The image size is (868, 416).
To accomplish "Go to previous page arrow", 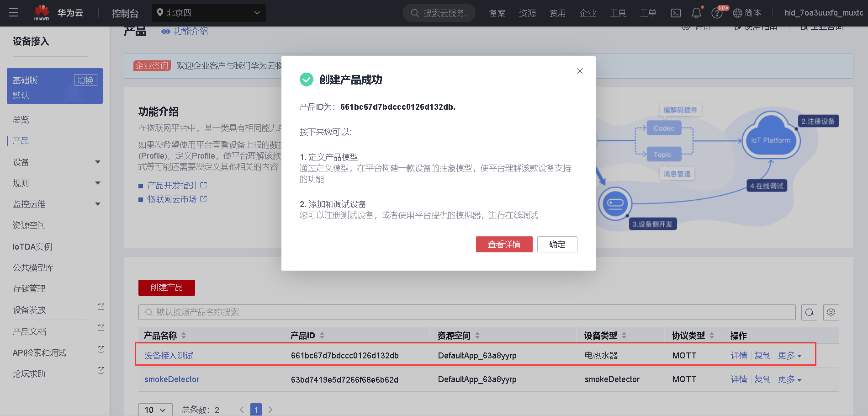I will 242,410.
